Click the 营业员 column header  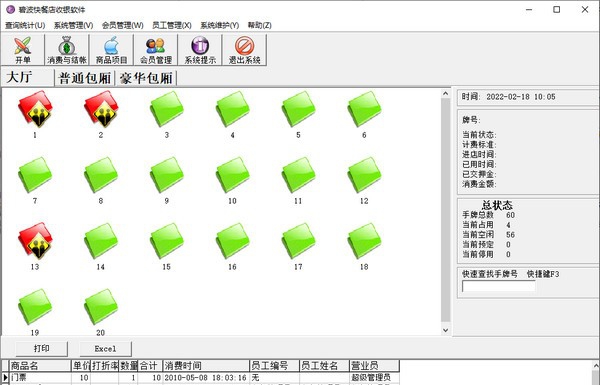tap(374, 365)
